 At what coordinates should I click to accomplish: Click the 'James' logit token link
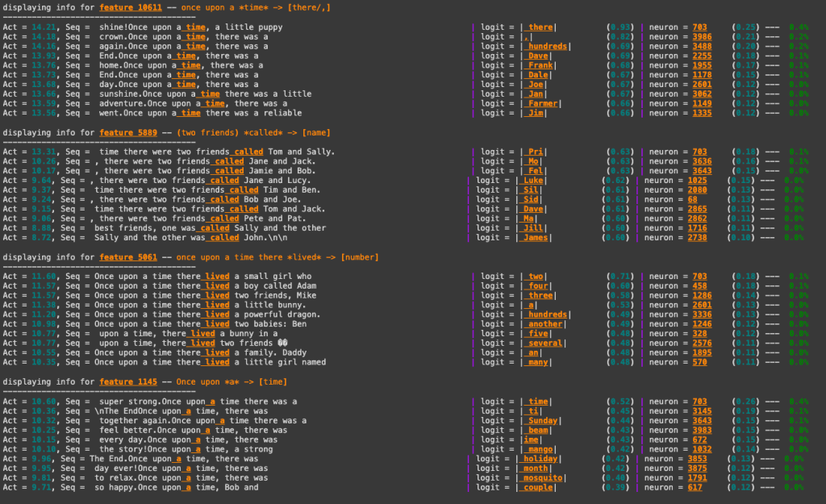(536, 237)
